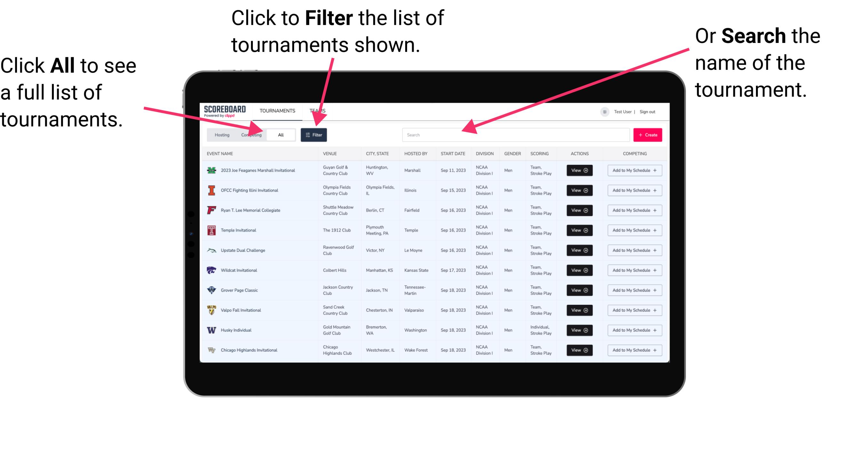Click the Marshall university logo icon
Image resolution: width=868 pixels, height=467 pixels.
point(211,171)
